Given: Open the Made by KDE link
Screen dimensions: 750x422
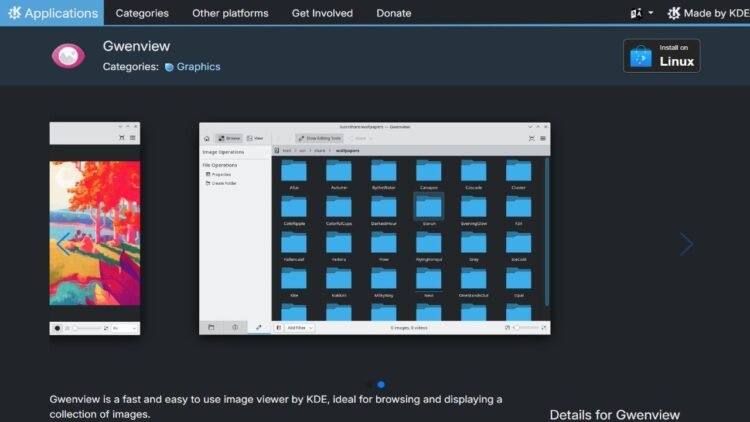Looking at the screenshot, I should (708, 13).
